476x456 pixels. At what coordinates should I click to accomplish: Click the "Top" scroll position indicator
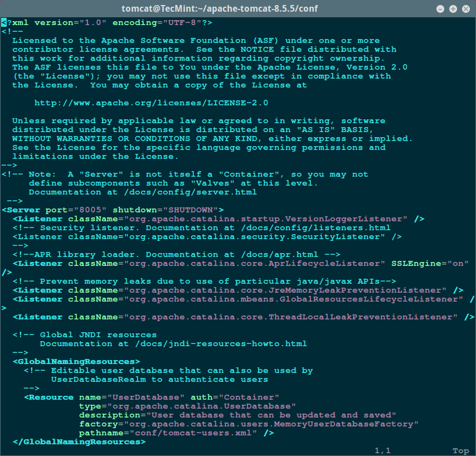(460, 451)
